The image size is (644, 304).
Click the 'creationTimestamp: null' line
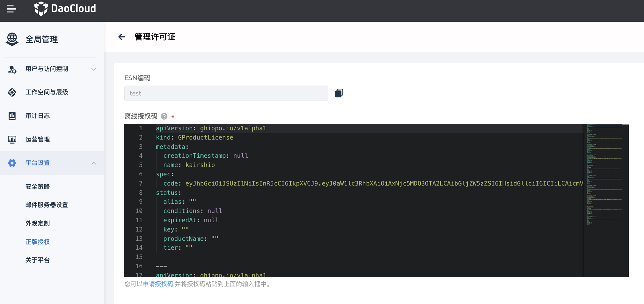click(x=206, y=156)
